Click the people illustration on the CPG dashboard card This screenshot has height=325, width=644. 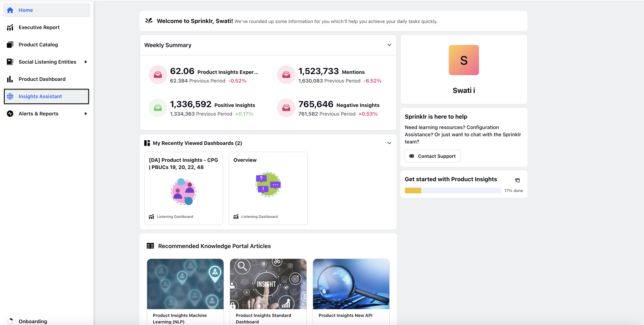click(x=184, y=192)
